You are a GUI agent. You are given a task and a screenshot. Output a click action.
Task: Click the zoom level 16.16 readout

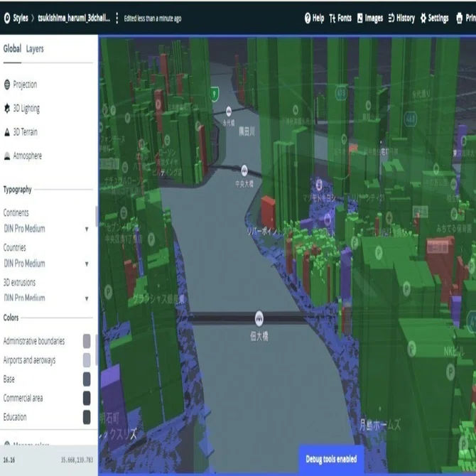coord(9,460)
